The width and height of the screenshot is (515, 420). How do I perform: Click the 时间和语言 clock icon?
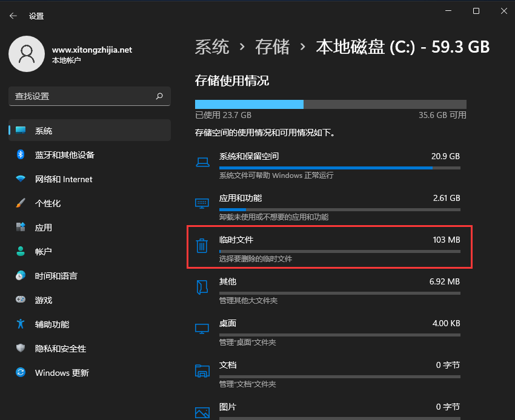(20, 276)
